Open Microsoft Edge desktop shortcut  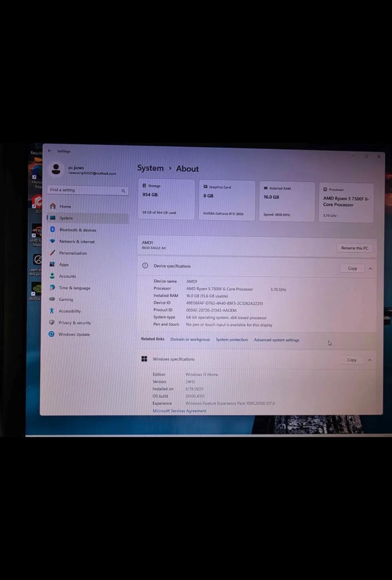37,177
